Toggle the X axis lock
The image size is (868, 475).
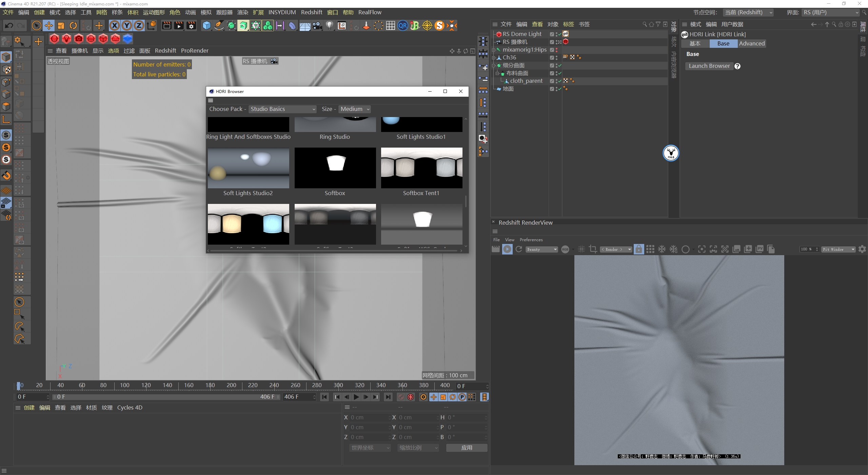click(115, 25)
